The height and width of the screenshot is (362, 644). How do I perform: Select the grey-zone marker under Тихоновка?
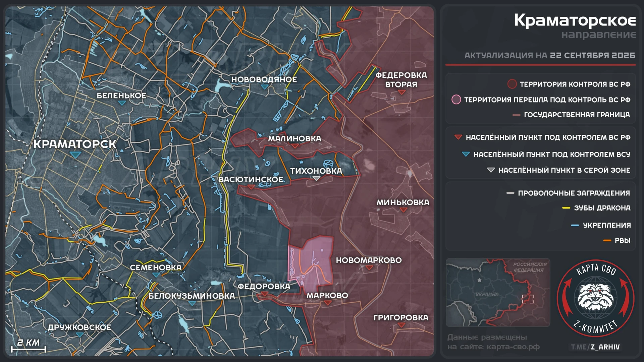pyautogui.click(x=316, y=179)
